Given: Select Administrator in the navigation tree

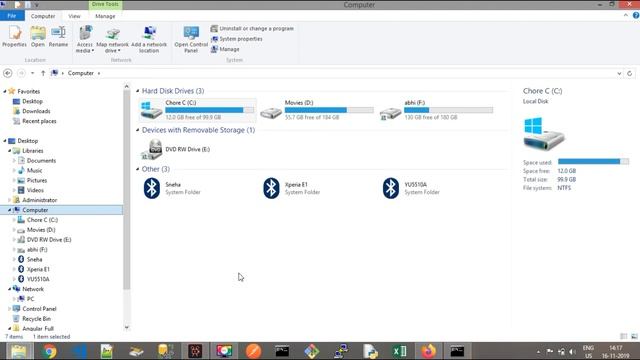Looking at the screenshot, I should [39, 200].
